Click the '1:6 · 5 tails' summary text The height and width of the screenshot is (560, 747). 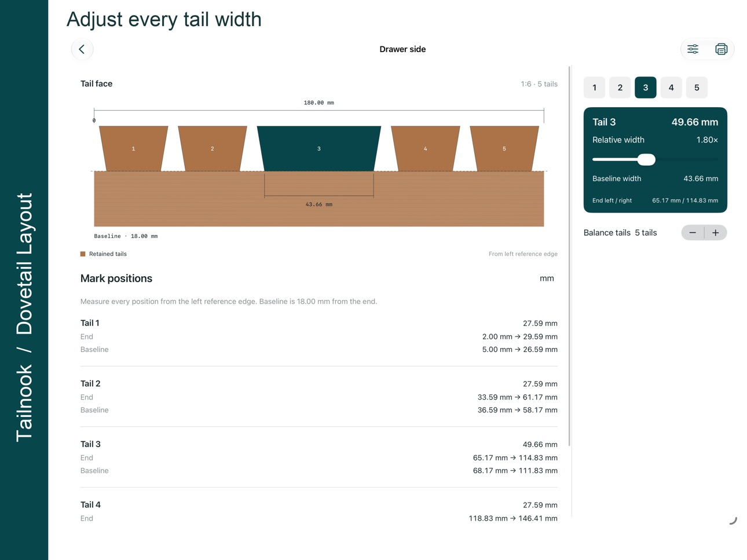click(539, 84)
